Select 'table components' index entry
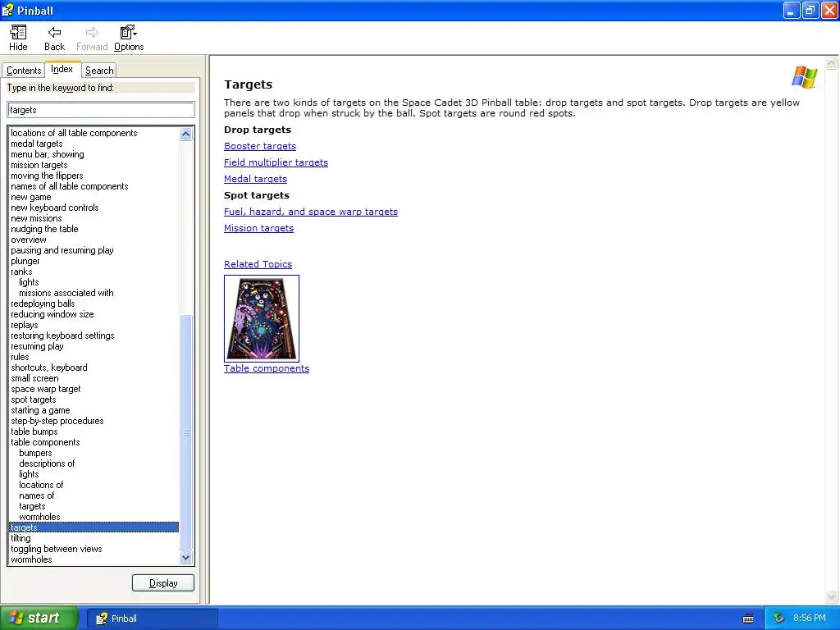Image resolution: width=840 pixels, height=630 pixels. coord(45,442)
